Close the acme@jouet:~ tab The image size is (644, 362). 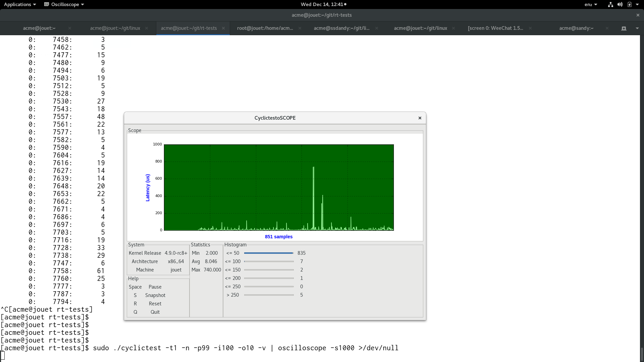[x=70, y=28]
